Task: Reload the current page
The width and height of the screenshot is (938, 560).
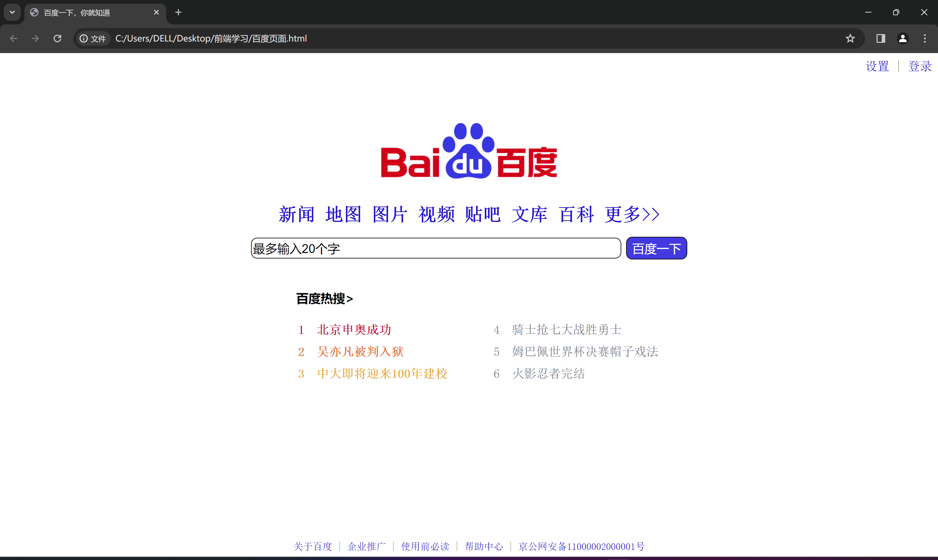Action: click(57, 38)
